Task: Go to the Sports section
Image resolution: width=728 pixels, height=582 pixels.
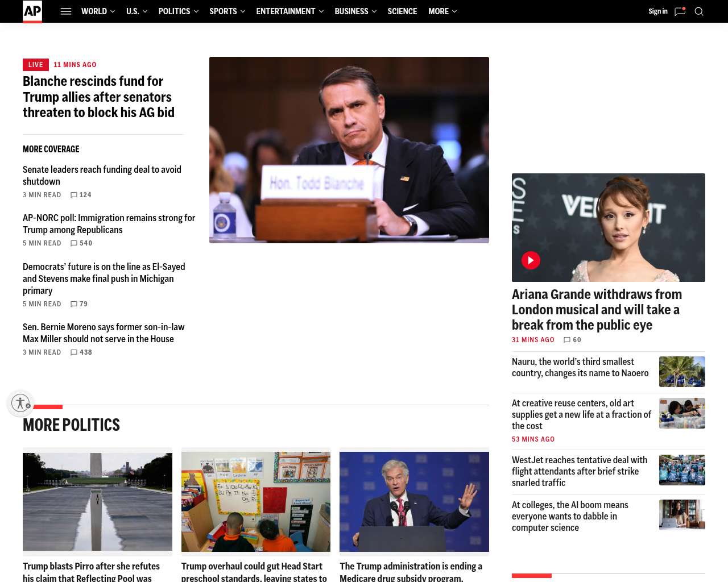Action: 223,11
